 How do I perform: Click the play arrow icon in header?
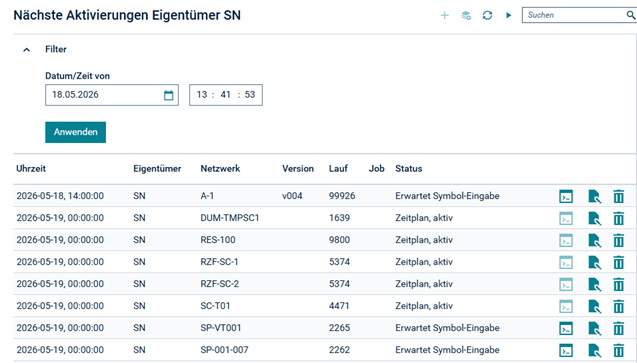[x=508, y=15]
